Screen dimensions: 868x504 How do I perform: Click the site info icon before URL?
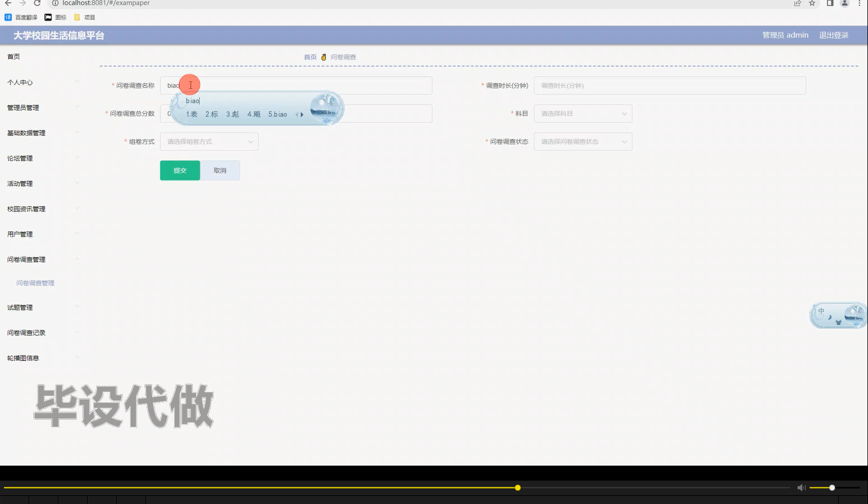56,3
